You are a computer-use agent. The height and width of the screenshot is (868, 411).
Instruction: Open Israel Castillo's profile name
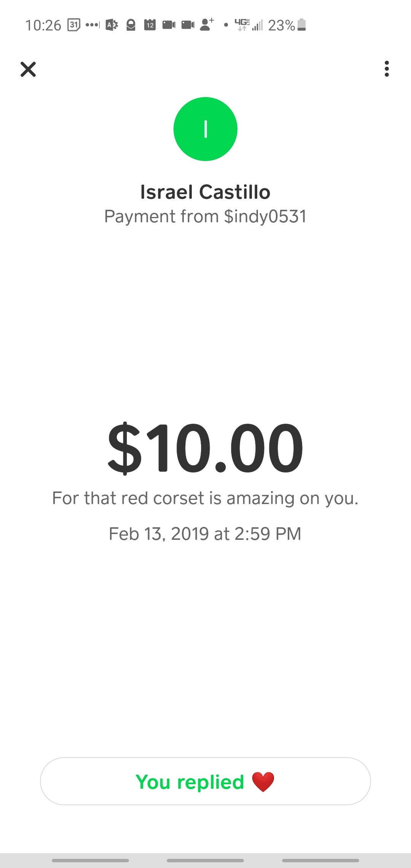click(205, 192)
